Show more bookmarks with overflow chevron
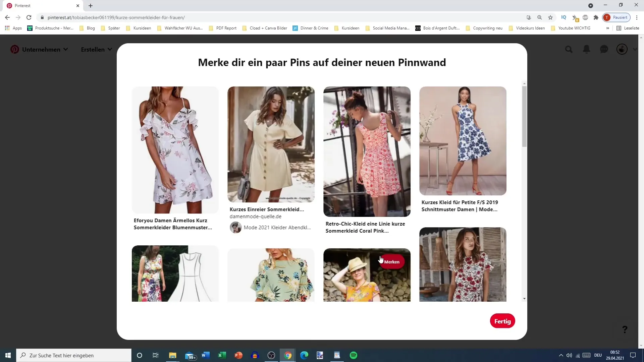The width and height of the screenshot is (644, 362). (607, 28)
